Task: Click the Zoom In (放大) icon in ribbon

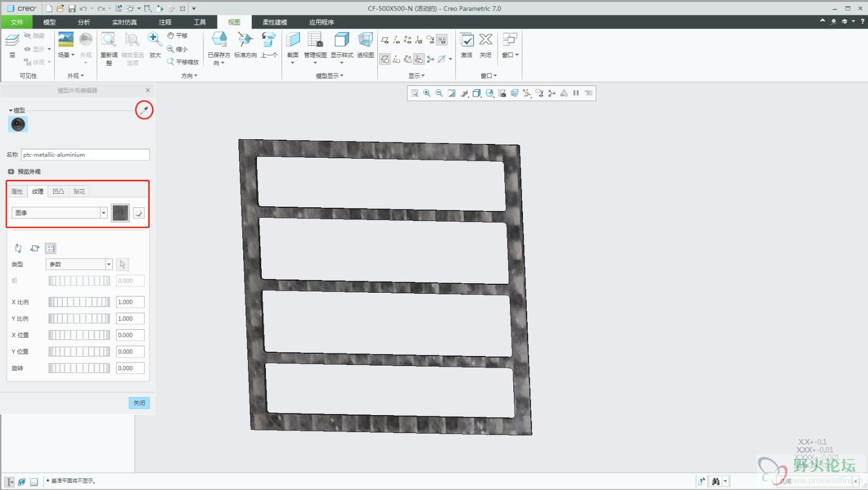Action: (x=155, y=40)
